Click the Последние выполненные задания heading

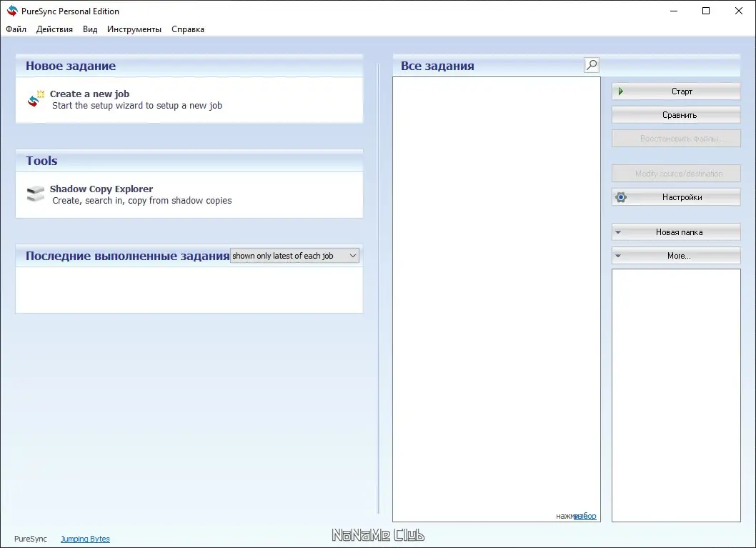pyautogui.click(x=127, y=256)
